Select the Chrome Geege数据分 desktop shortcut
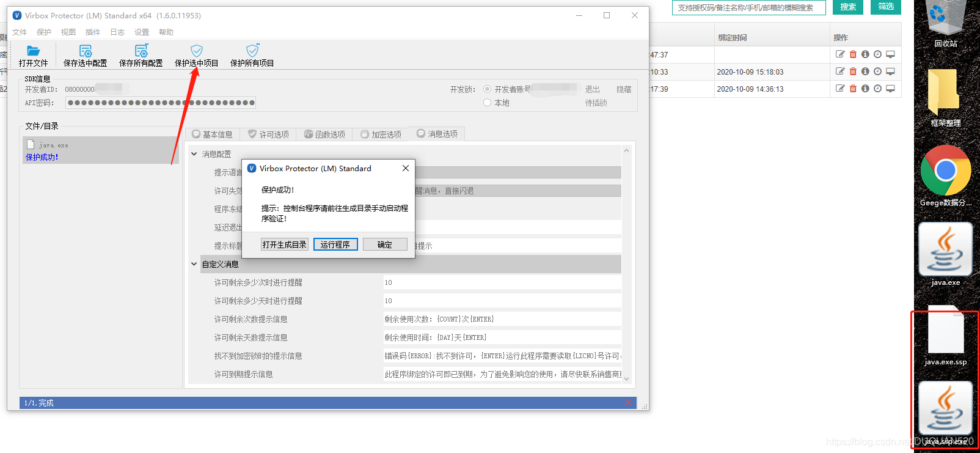Image resolution: width=980 pixels, height=453 pixels. click(945, 176)
